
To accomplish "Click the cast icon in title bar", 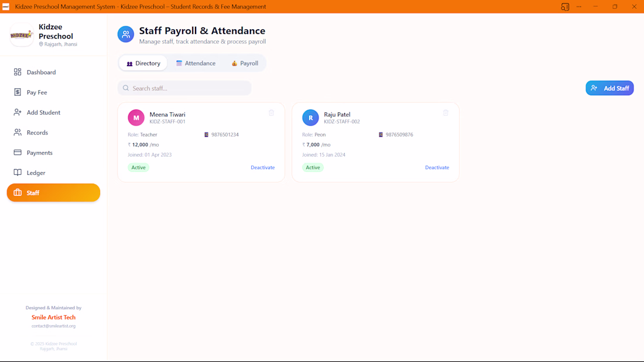I will click(565, 6).
